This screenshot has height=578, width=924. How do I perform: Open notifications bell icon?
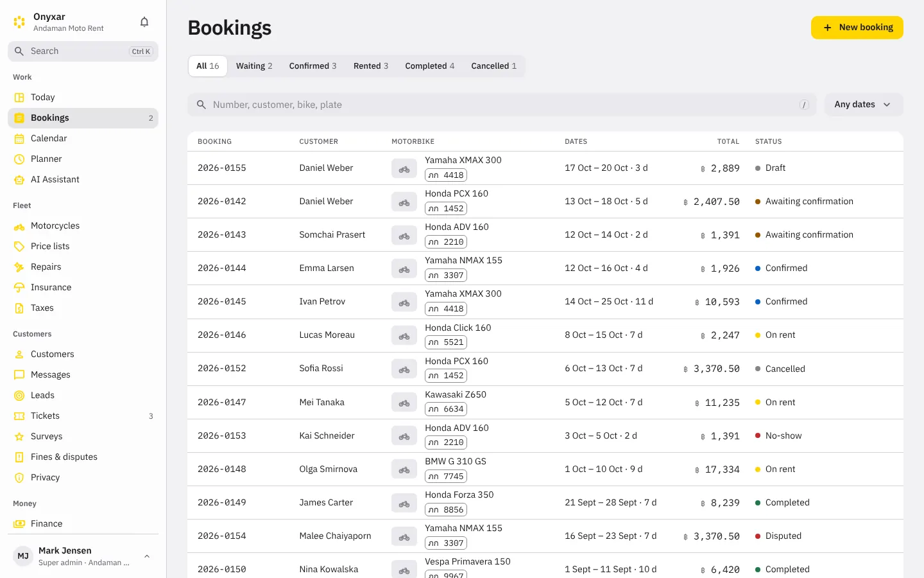point(144,22)
